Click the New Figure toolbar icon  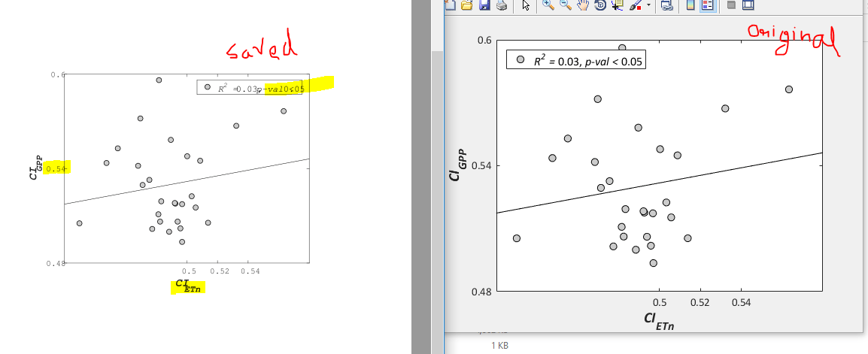pos(450,5)
